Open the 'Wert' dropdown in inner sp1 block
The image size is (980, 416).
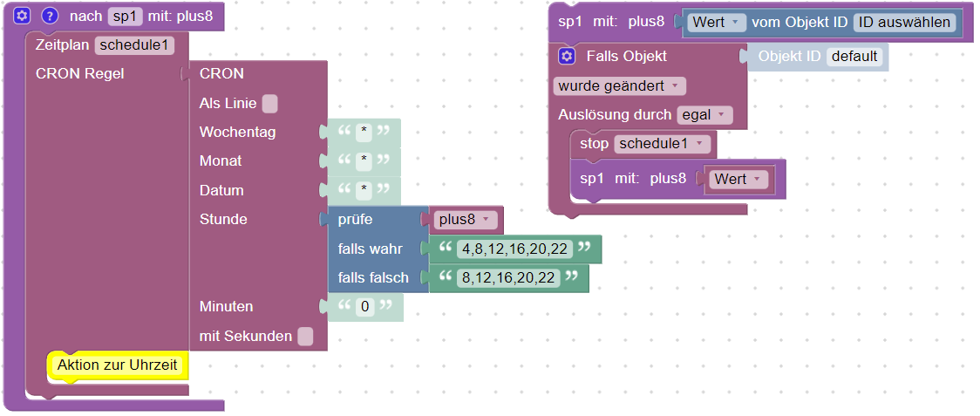(738, 179)
